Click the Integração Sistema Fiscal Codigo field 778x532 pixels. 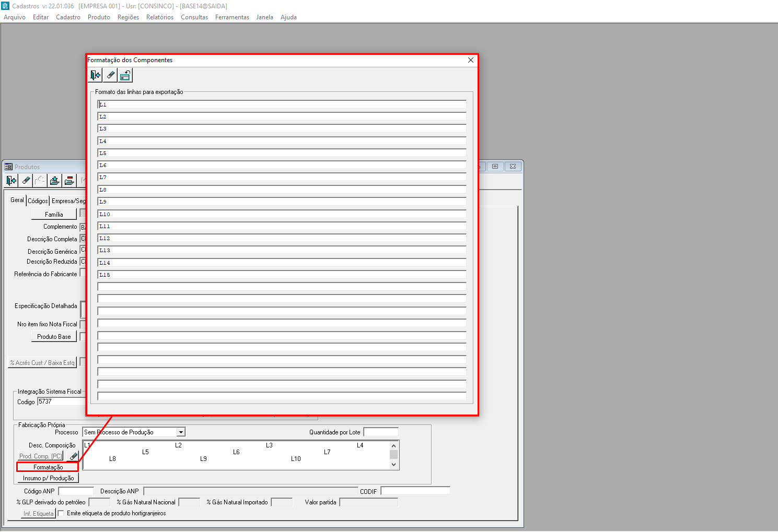(x=62, y=401)
